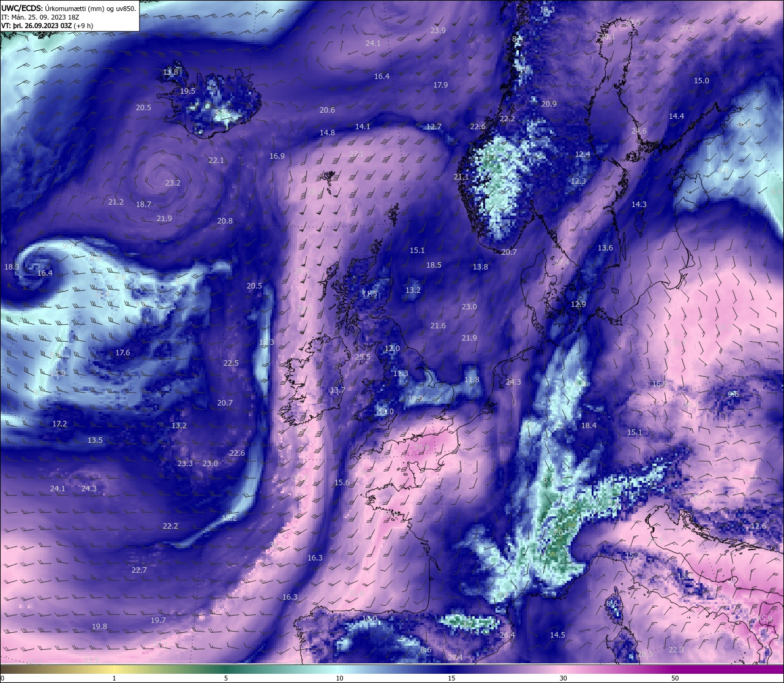Image resolution: width=784 pixels, height=683 pixels.
Task: Click the map value 12.9
Action: click(x=578, y=304)
